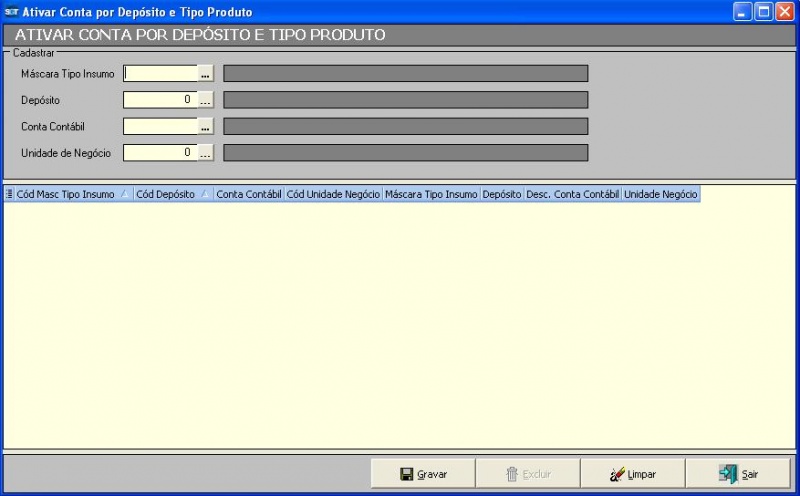Click the Unidade Negócio column header
This screenshot has height=496, width=800.
coord(661,195)
